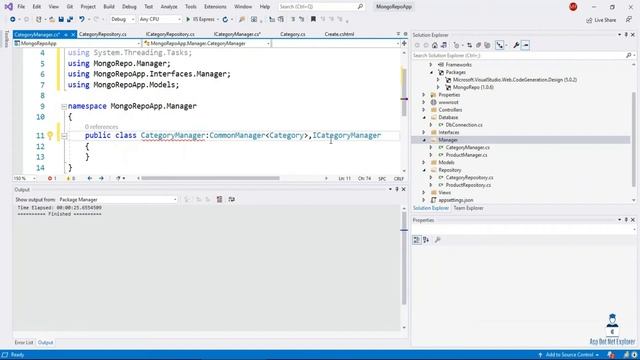Click Solution Explorer Home icon
This screenshot has height=360, width=640.
coord(435,45)
